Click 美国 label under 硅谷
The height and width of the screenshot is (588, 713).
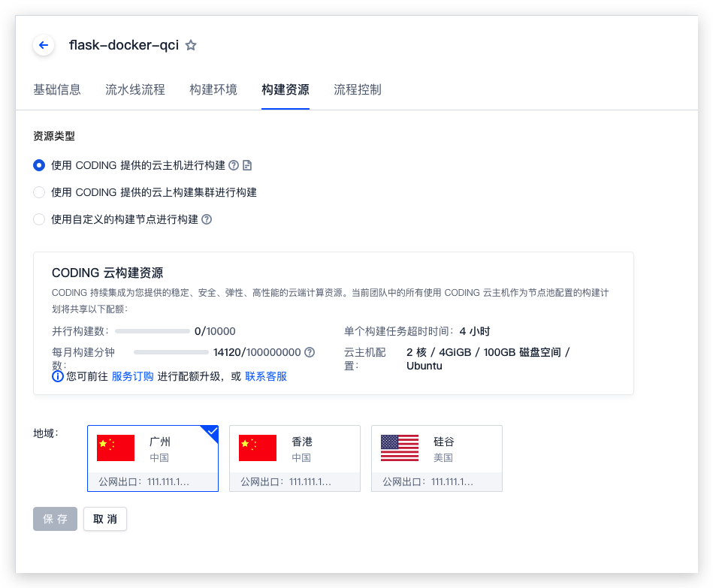[443, 457]
